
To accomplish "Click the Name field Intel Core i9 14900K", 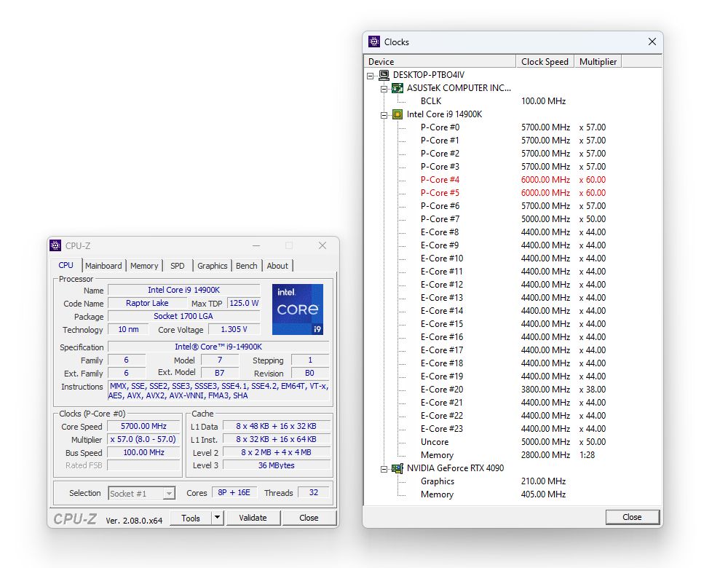I will click(184, 290).
